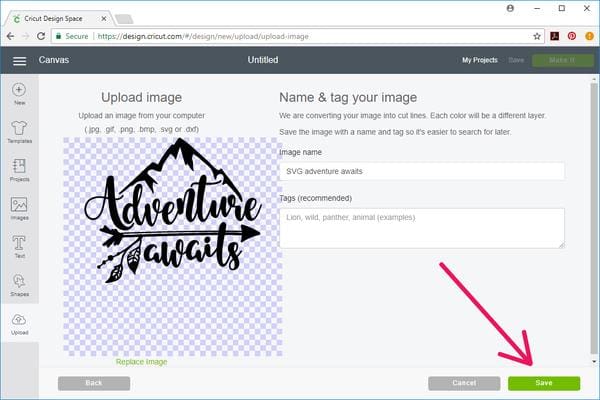Screen dimensions: 600x400
Task: Open a new browser tab
Action: [124, 19]
